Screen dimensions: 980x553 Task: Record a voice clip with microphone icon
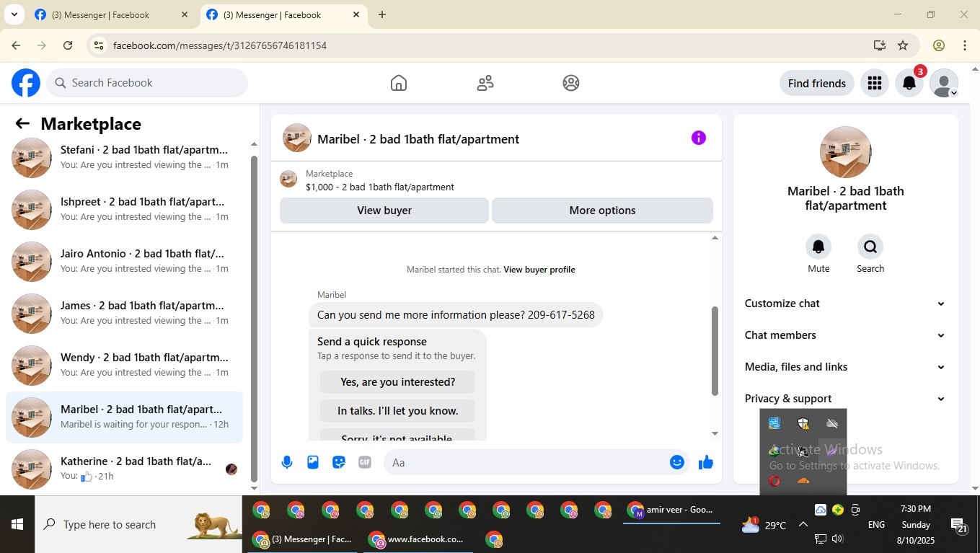tap(287, 462)
